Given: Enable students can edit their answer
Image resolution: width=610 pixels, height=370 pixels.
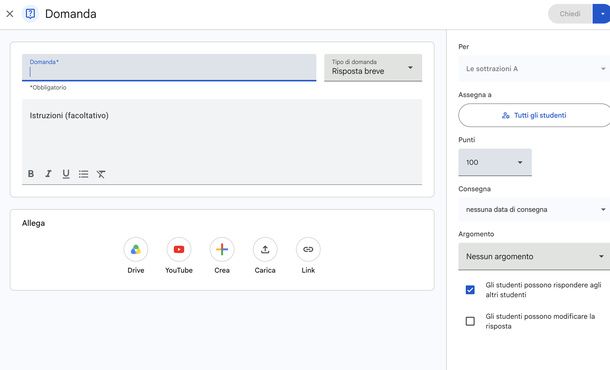Looking at the screenshot, I should click(470, 321).
